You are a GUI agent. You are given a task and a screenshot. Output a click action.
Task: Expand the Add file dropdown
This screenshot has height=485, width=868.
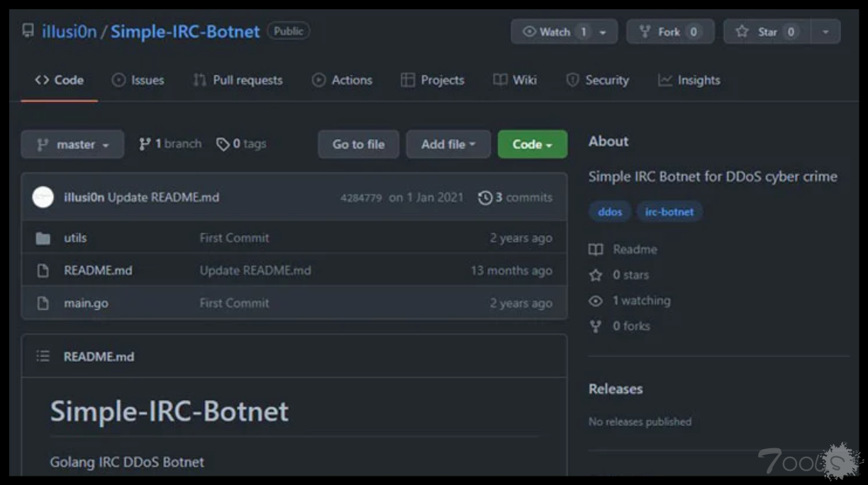(447, 145)
